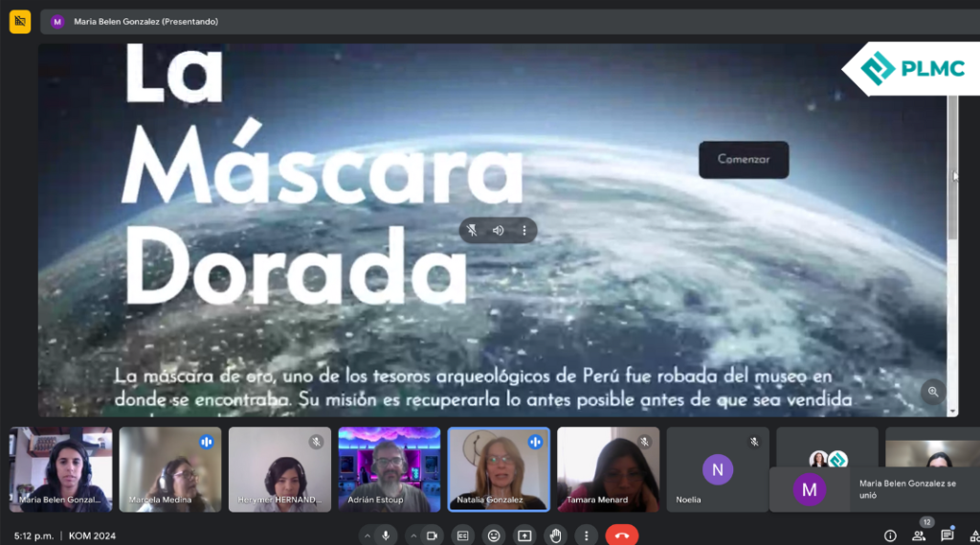Screen dimensions: 980x545
Task: Hang up with red leave call button
Action: click(x=621, y=535)
